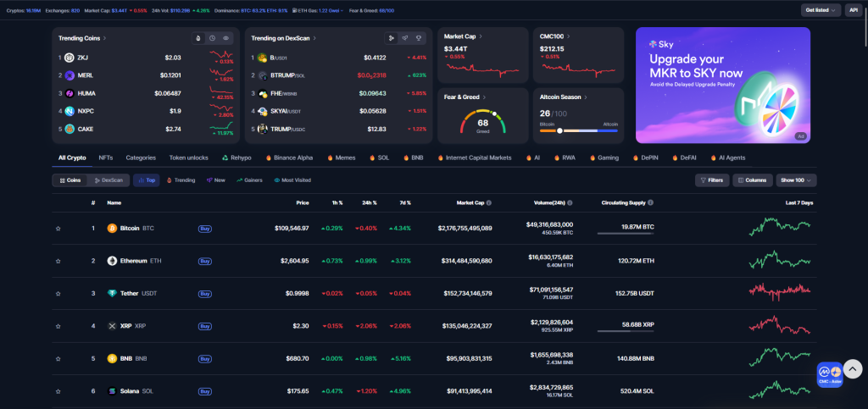Add Solana to watchlist with star
The image size is (868, 409).
click(58, 391)
